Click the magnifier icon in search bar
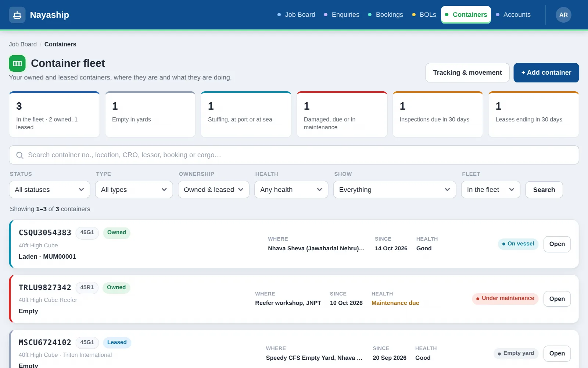This screenshot has width=588, height=368. [20, 155]
